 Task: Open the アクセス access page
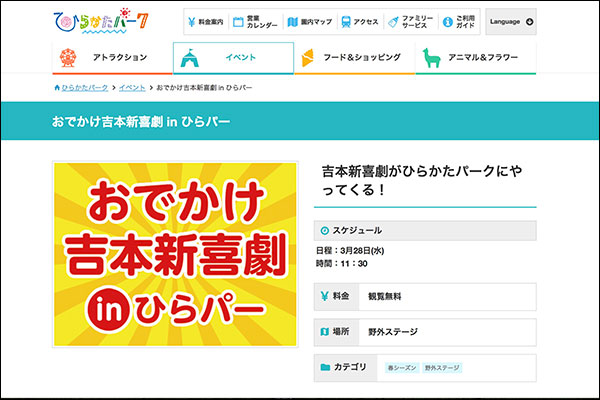[x=357, y=21]
